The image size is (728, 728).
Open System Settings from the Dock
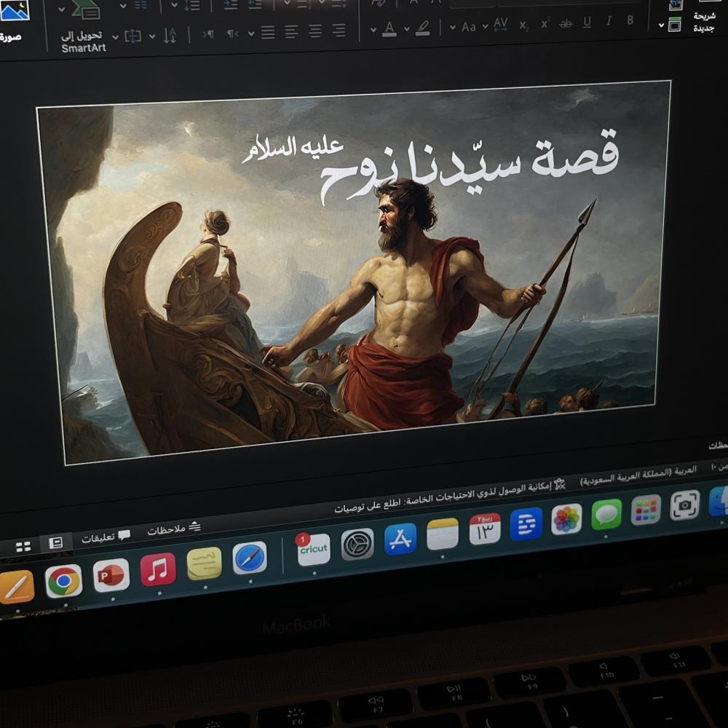[357, 544]
